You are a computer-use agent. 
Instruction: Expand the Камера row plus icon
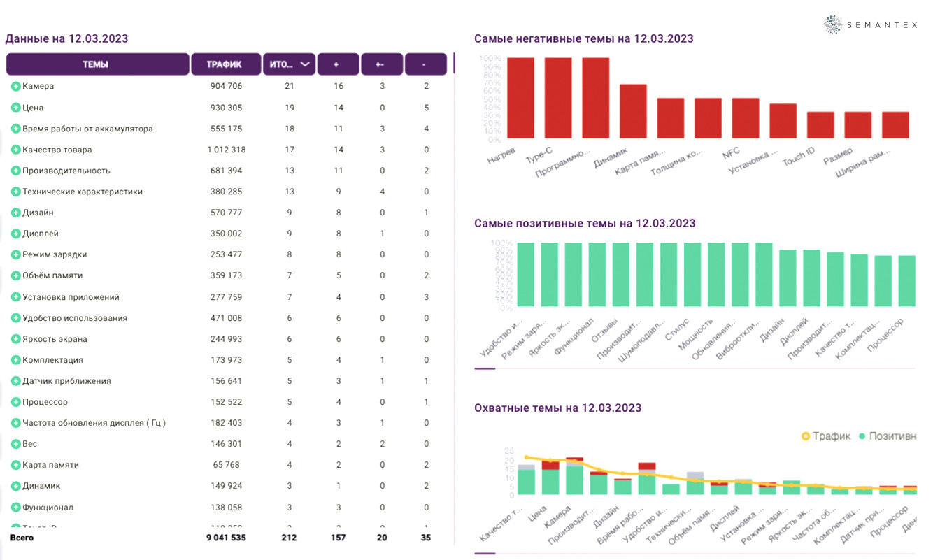pos(15,86)
